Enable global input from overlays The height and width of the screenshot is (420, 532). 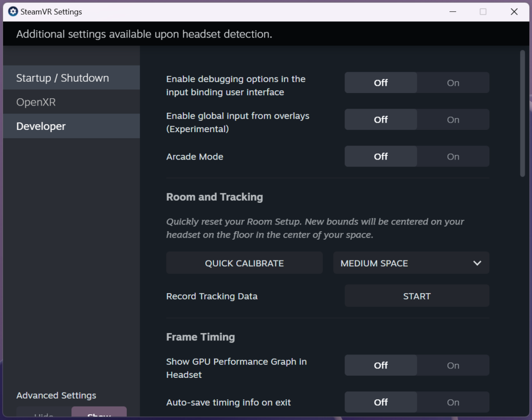(x=453, y=120)
